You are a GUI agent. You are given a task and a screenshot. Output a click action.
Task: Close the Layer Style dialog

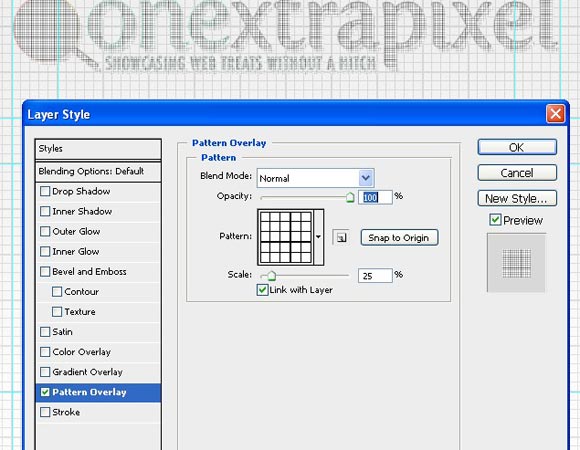pyautogui.click(x=556, y=114)
